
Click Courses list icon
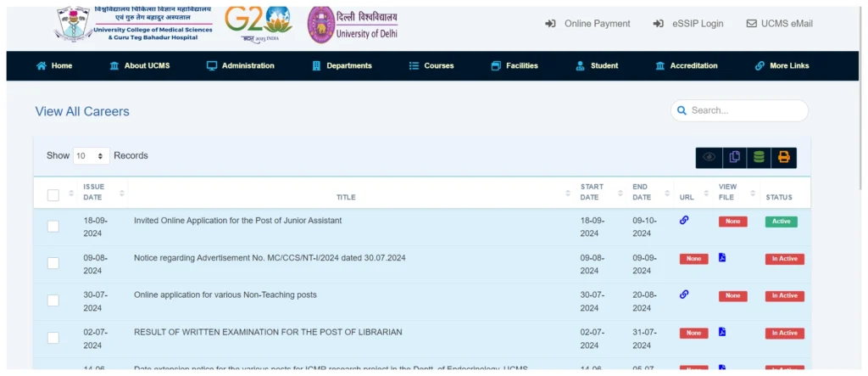click(414, 65)
